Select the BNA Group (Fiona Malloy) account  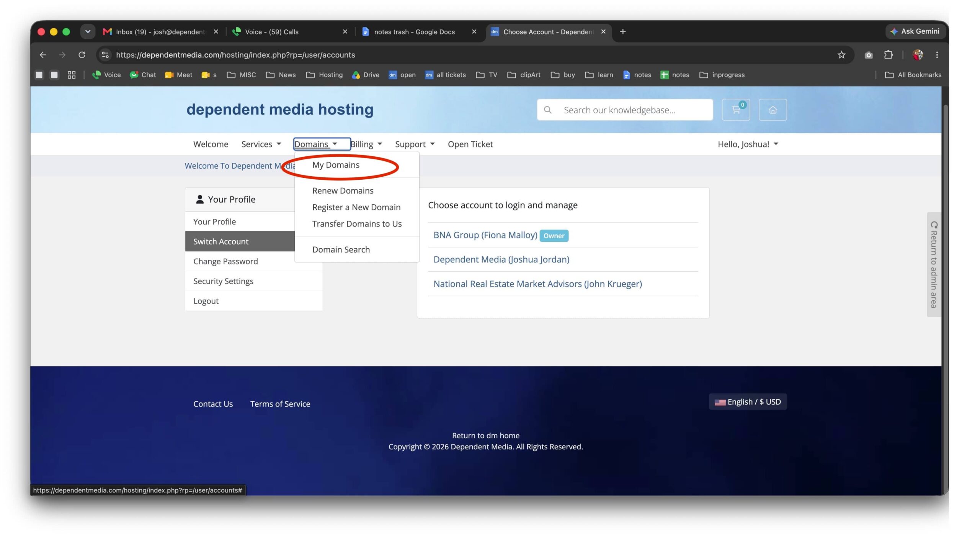point(485,235)
